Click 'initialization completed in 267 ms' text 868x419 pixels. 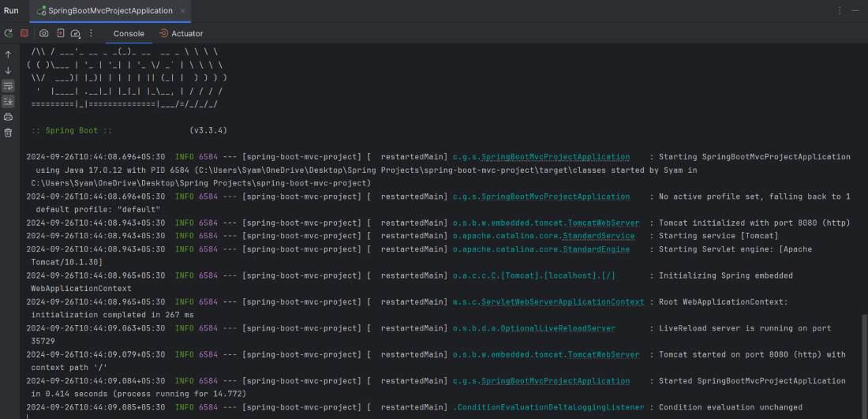coord(112,315)
